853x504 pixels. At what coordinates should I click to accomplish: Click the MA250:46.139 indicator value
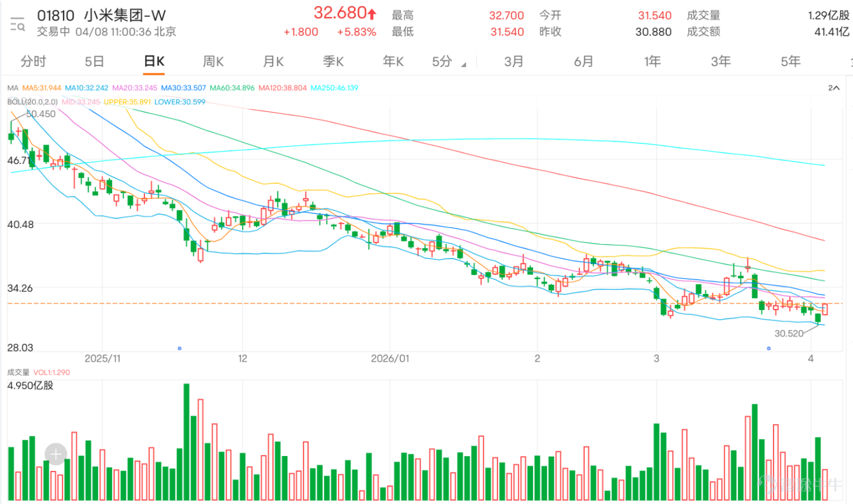[x=334, y=88]
